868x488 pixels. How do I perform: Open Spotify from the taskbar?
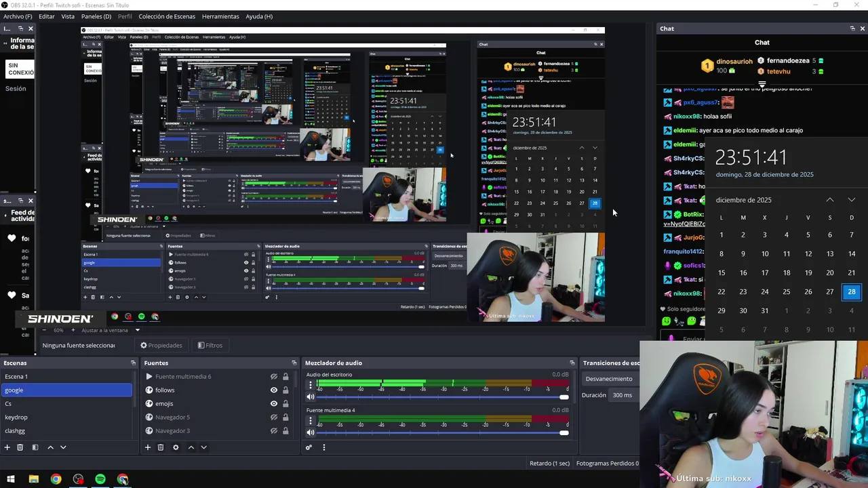100,479
